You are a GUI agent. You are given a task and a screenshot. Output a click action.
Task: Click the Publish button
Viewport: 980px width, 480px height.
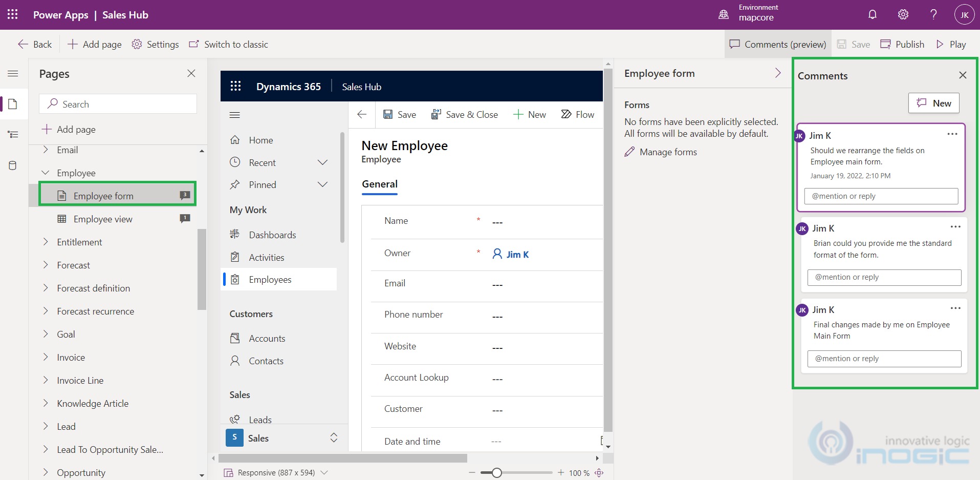(x=902, y=45)
